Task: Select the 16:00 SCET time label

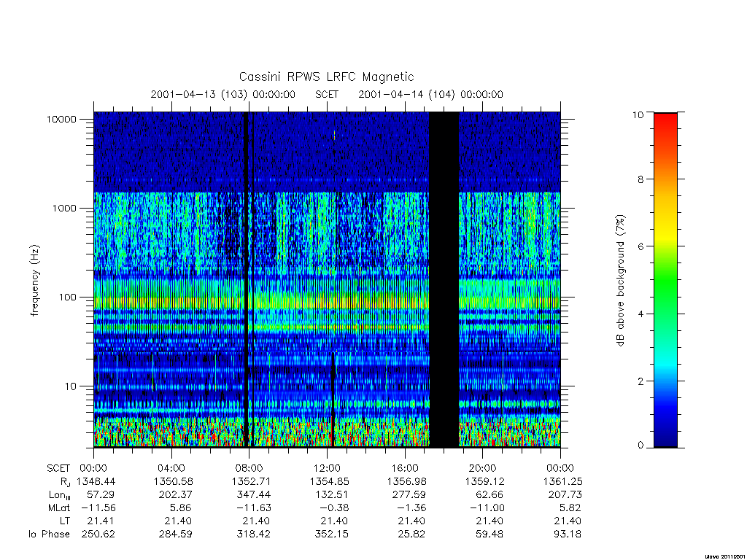Action: pos(404,468)
